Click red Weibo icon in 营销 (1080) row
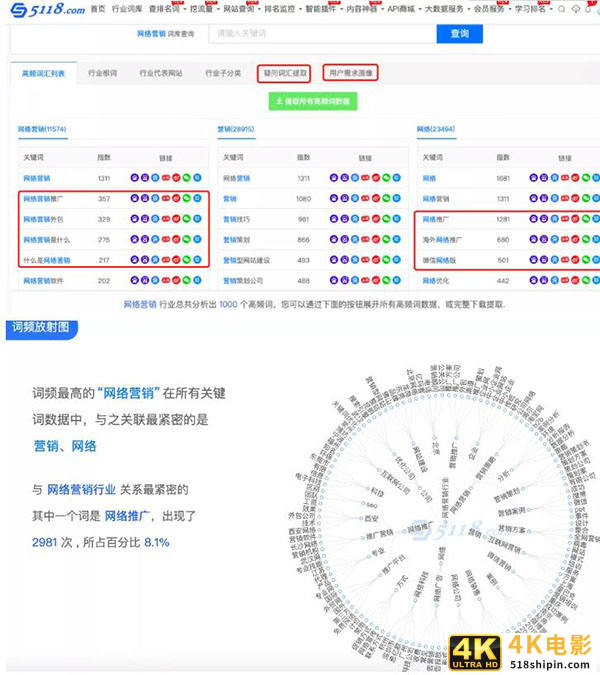Screen dimensions: 600x675 coord(376,198)
